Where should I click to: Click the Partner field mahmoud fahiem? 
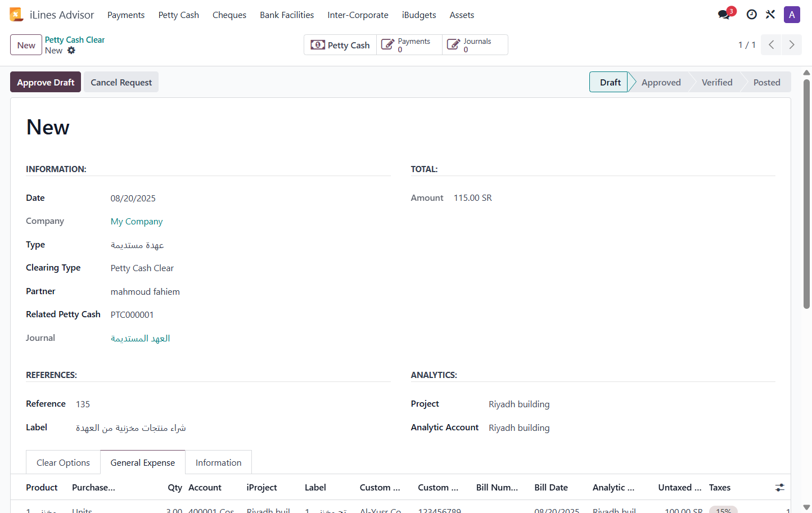(x=145, y=292)
